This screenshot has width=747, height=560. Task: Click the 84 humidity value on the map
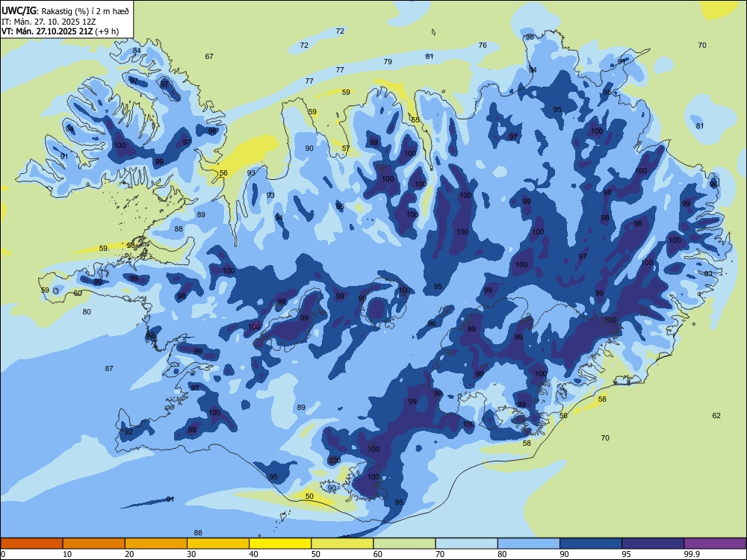pyautogui.click(x=137, y=51)
